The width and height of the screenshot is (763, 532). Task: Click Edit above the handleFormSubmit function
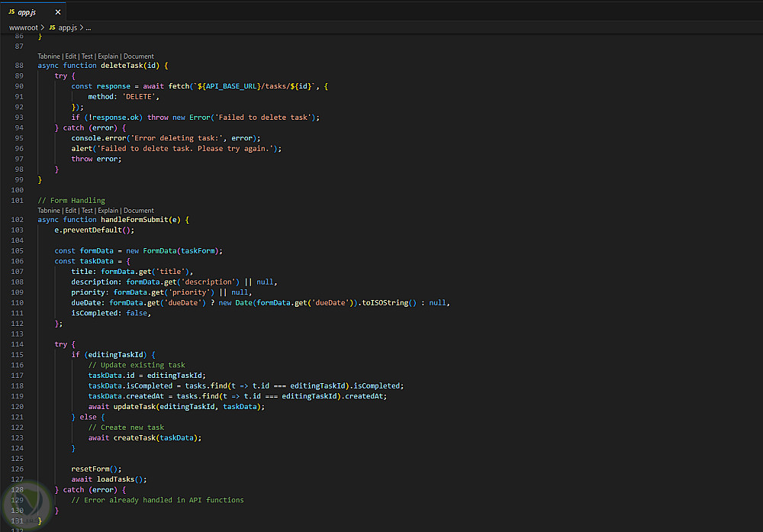71,211
